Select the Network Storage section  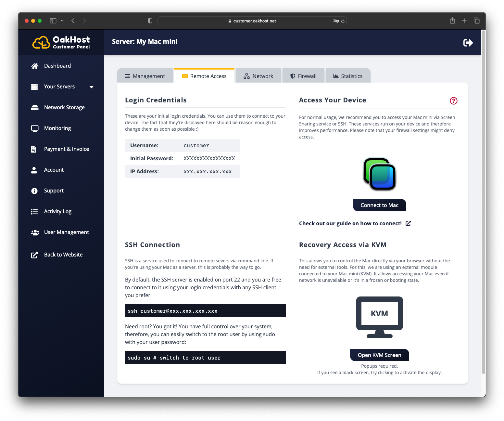pyautogui.click(x=64, y=107)
